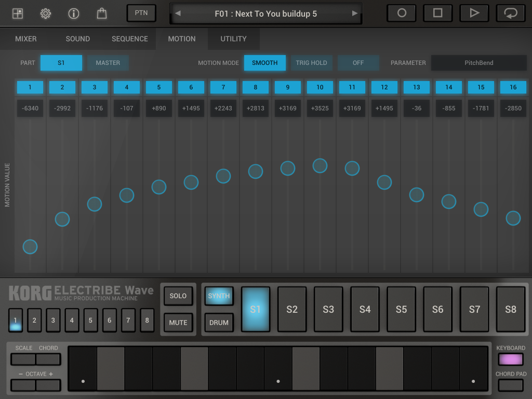Image resolution: width=532 pixels, height=399 pixels.
Task: Click the MUTE button
Action: [x=178, y=323]
